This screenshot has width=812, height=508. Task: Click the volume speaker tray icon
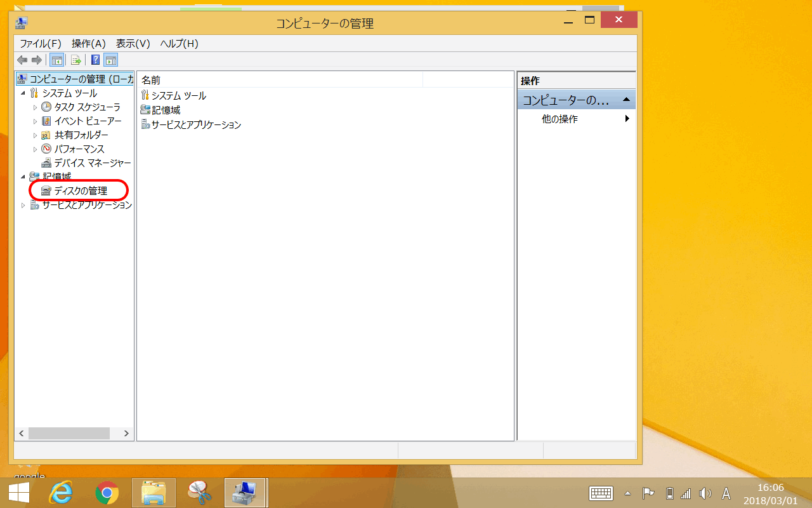(705, 493)
